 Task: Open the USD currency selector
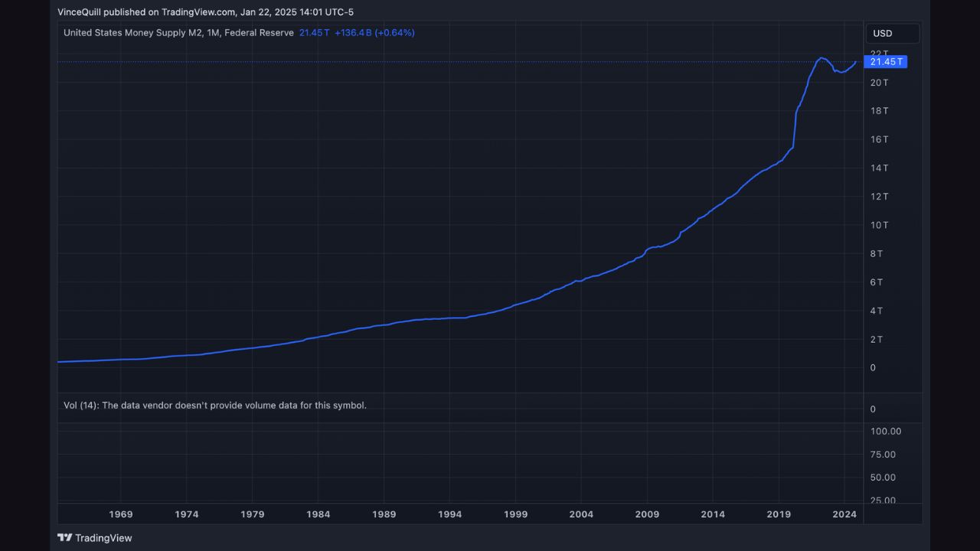click(892, 33)
